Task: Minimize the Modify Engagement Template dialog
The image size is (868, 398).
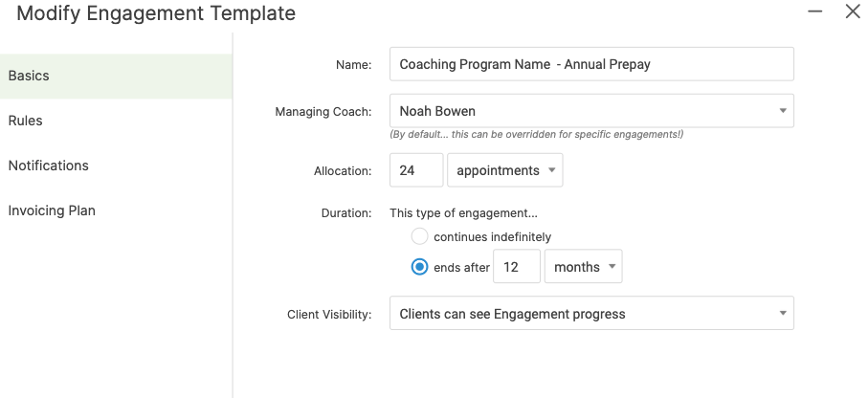Action: click(x=815, y=12)
